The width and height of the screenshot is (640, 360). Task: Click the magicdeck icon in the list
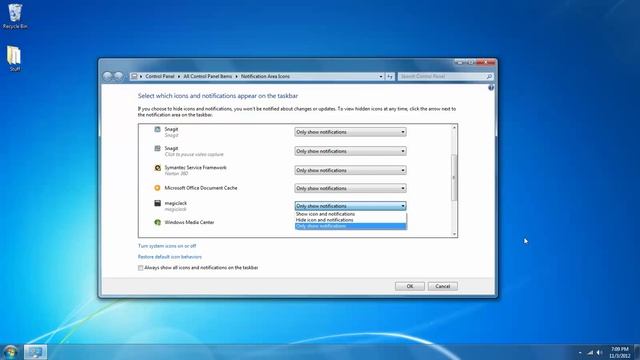pyautogui.click(x=157, y=203)
